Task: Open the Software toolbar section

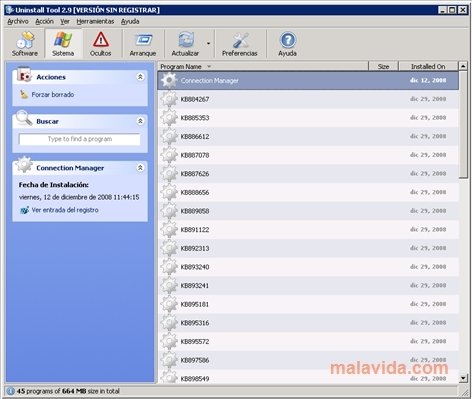Action: (x=25, y=44)
